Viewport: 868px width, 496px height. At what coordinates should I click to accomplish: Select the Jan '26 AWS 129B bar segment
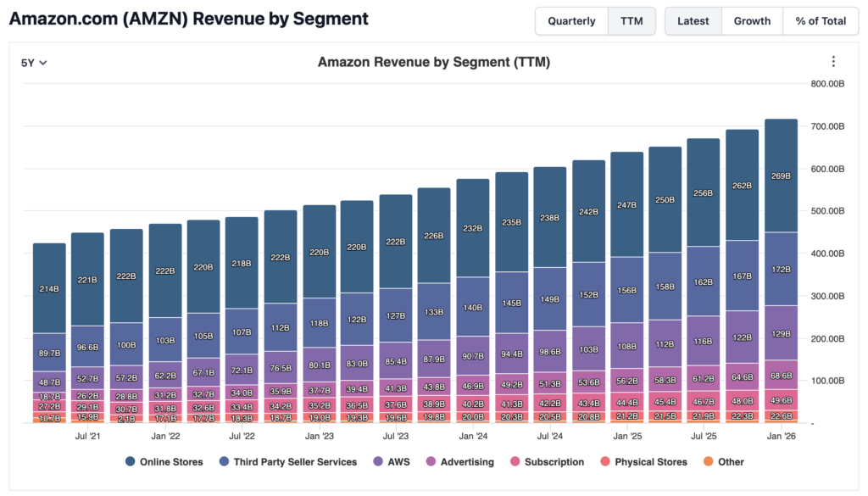tap(781, 333)
